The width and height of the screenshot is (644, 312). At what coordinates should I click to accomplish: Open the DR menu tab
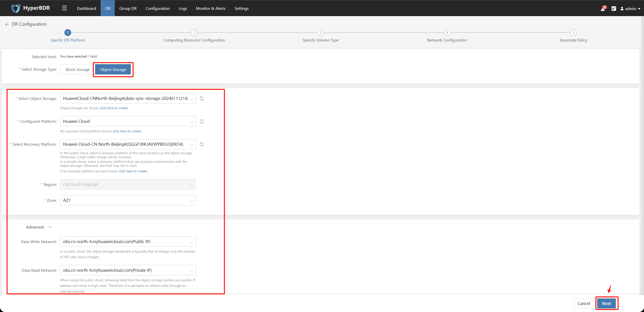click(108, 8)
